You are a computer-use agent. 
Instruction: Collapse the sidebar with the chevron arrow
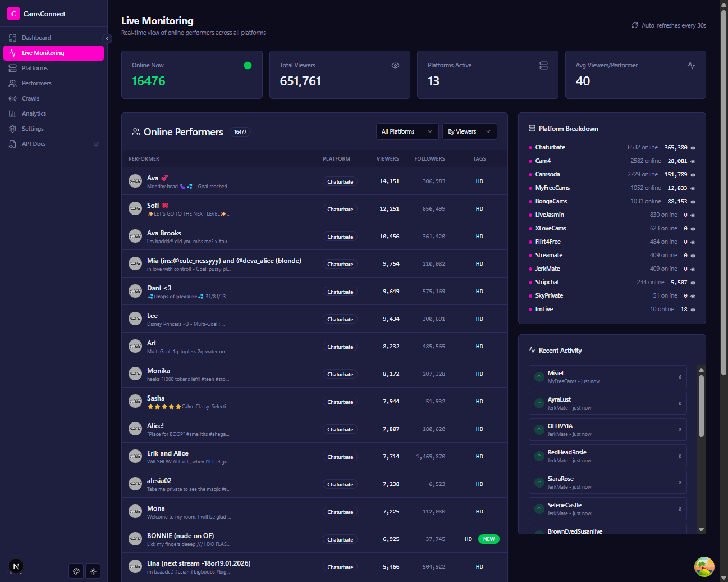pyautogui.click(x=107, y=39)
